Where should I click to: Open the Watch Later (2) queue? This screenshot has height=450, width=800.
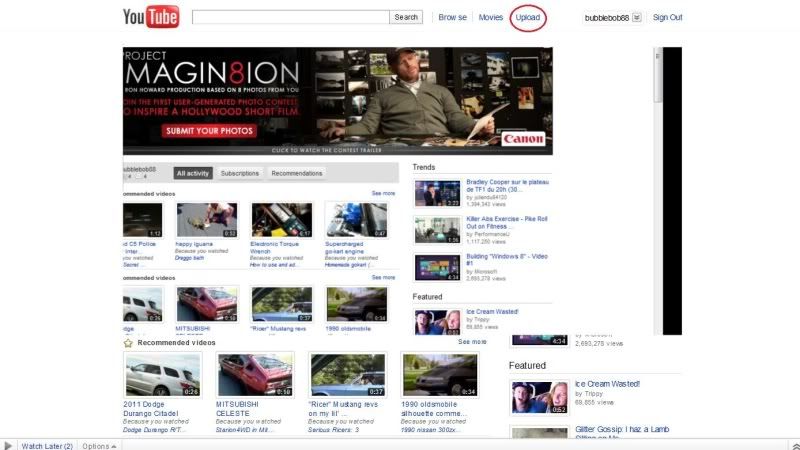click(47, 446)
